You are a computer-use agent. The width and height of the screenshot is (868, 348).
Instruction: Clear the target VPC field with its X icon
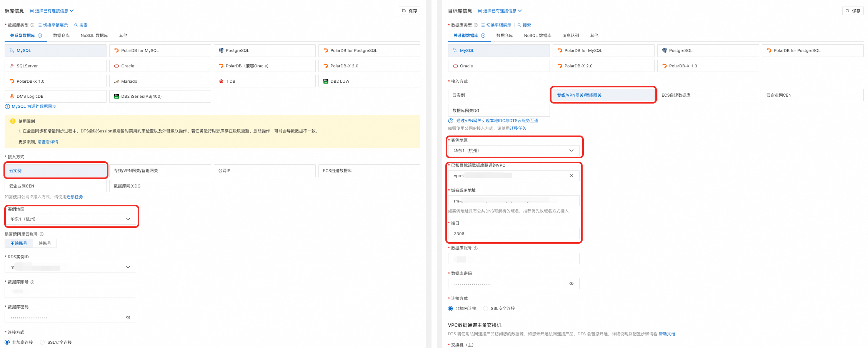pyautogui.click(x=571, y=176)
